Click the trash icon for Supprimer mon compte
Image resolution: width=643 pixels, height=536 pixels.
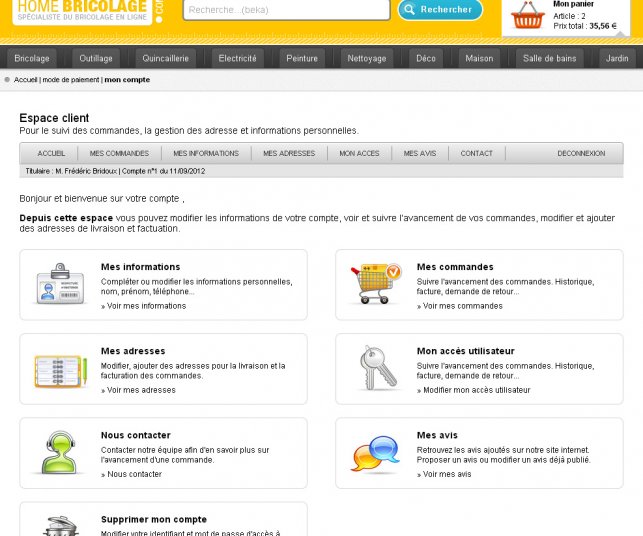click(61, 526)
